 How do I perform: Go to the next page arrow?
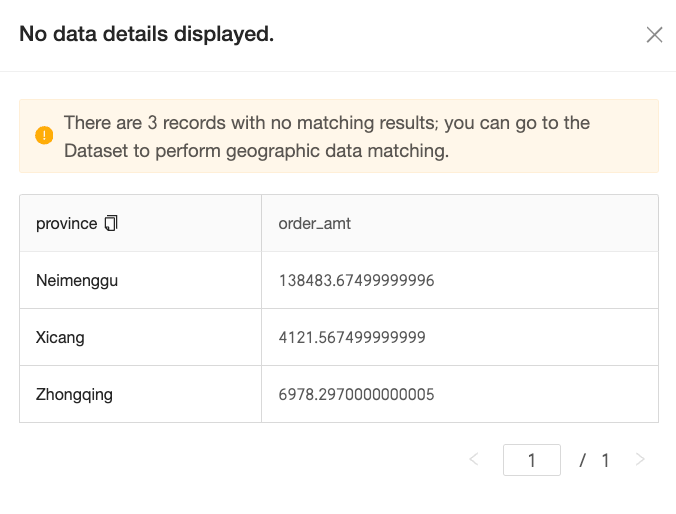point(640,460)
